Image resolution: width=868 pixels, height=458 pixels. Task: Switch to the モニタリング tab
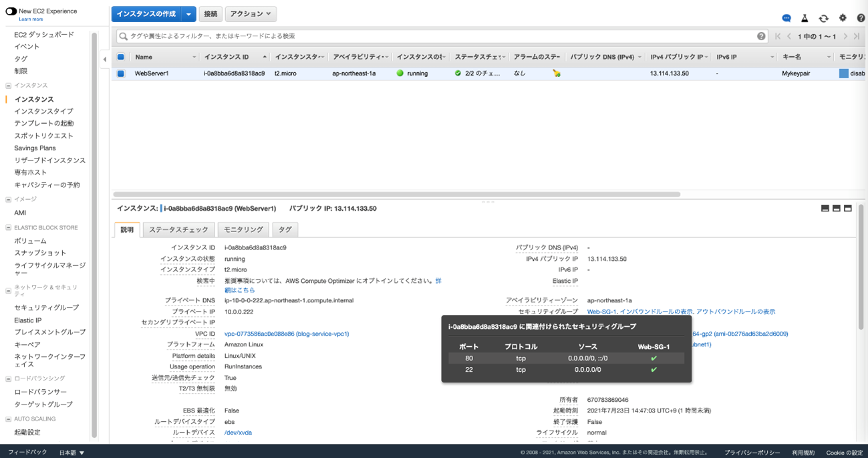click(243, 230)
